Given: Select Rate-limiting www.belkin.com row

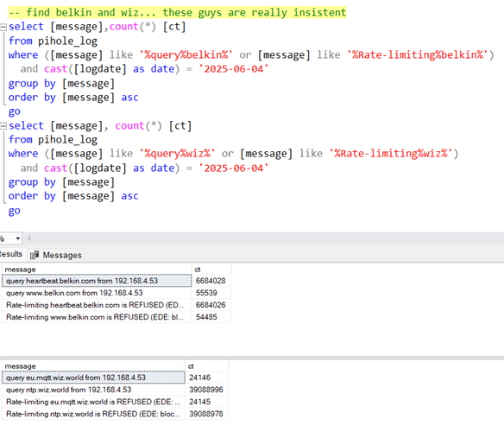Looking at the screenshot, I should pyautogui.click(x=116, y=317).
